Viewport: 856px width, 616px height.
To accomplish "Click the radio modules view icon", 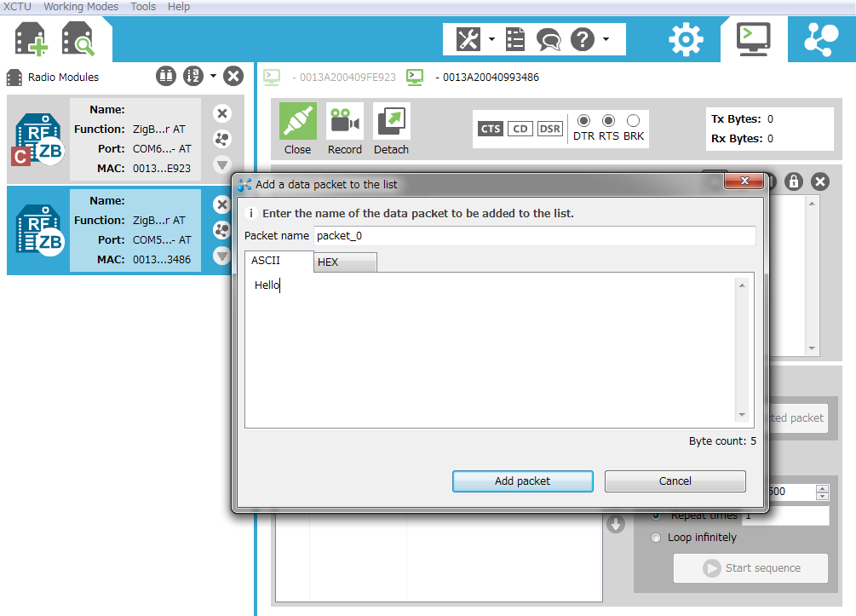I will coord(166,76).
